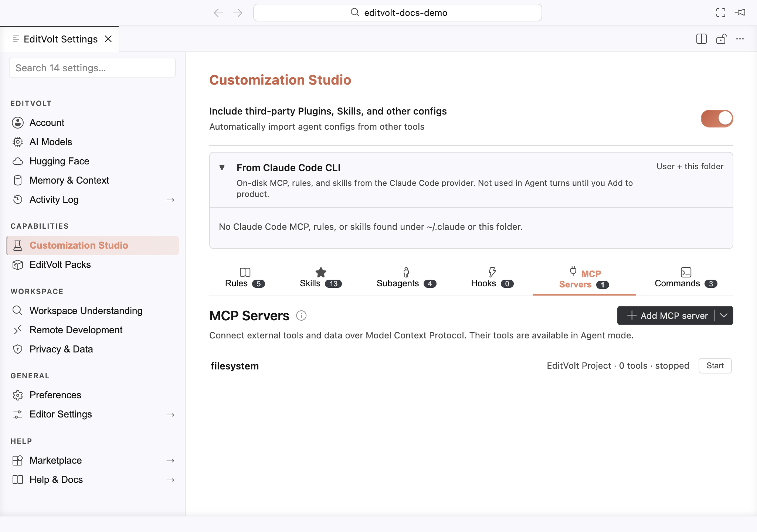
Task: Open the Add MCP server dropdown arrow
Action: tap(724, 316)
